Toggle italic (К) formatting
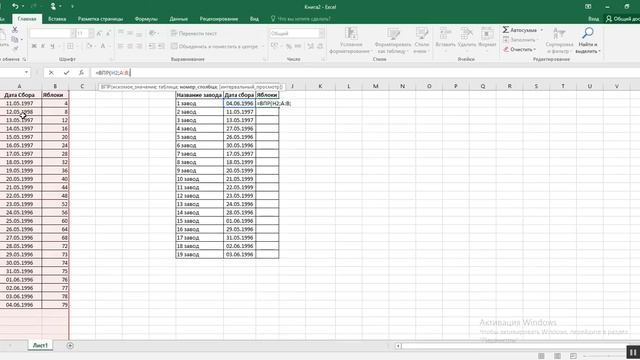640x360 pixels. coord(43,47)
